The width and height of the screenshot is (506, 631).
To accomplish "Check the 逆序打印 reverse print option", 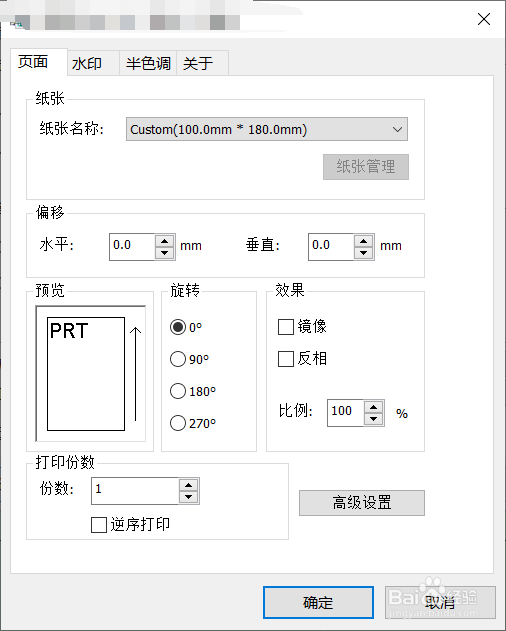I will [x=99, y=525].
